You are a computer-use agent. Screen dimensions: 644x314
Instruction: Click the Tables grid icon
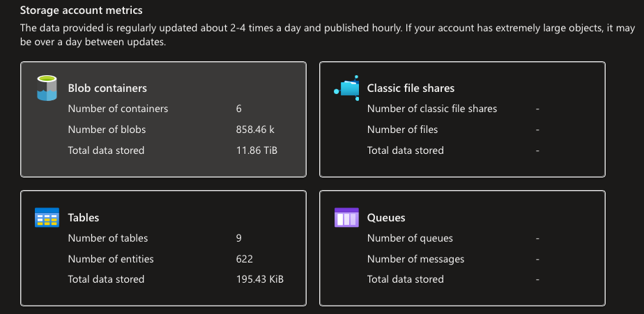tap(47, 217)
